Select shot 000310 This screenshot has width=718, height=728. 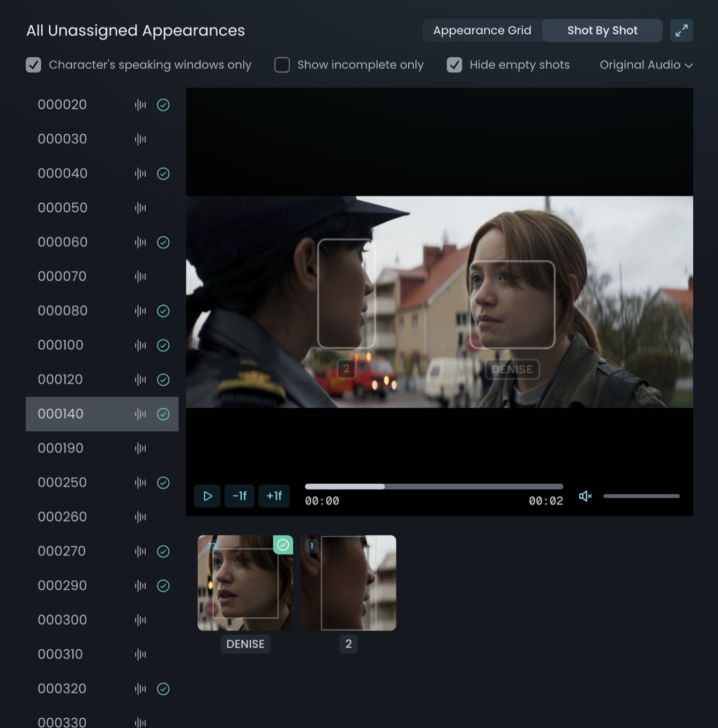coord(102,654)
